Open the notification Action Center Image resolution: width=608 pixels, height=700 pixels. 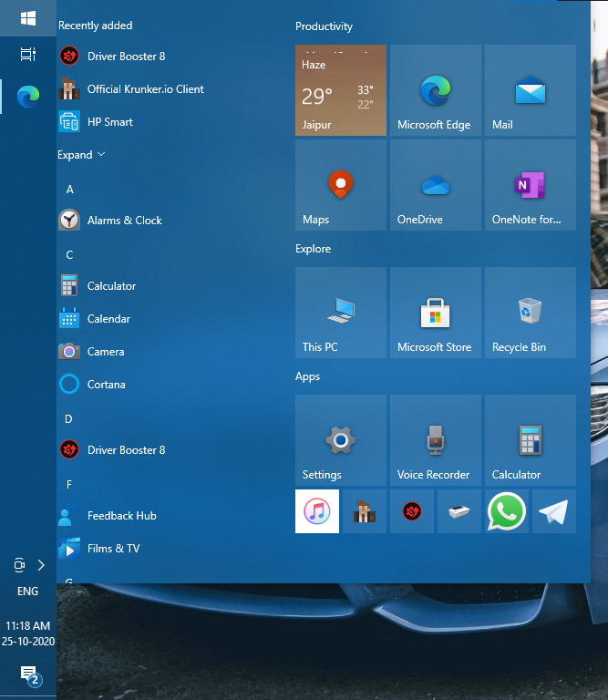coord(28,674)
